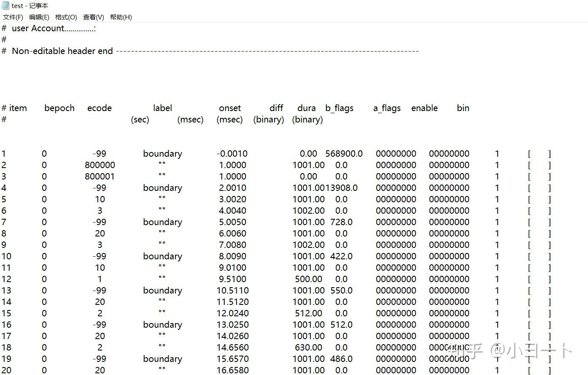588x375 pixels.
Task: Click the bin brackets on item 3
Action: tap(540, 176)
